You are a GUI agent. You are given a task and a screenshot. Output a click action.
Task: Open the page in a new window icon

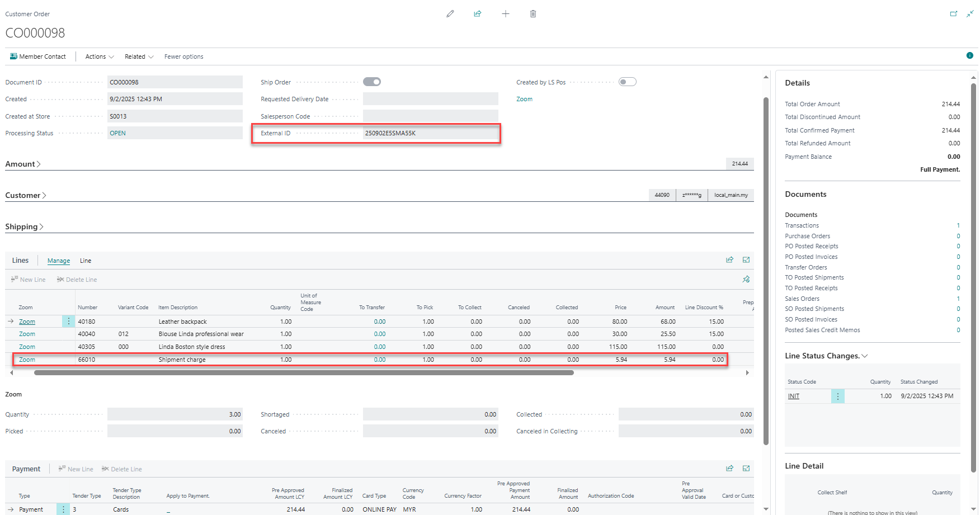point(954,14)
